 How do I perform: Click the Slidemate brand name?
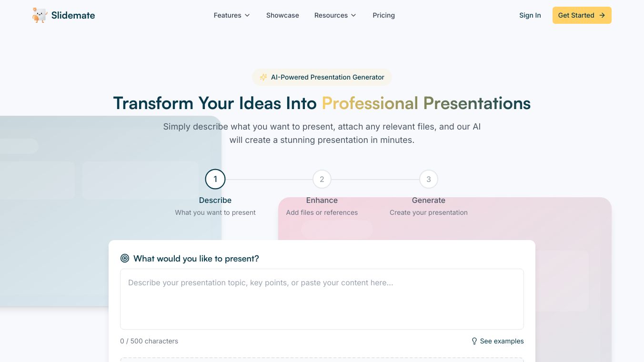click(x=73, y=15)
